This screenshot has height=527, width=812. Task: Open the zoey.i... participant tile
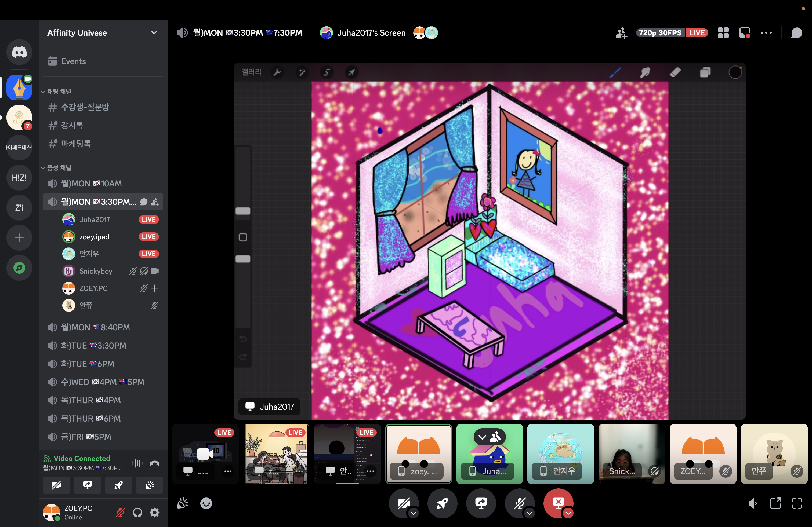click(x=419, y=454)
